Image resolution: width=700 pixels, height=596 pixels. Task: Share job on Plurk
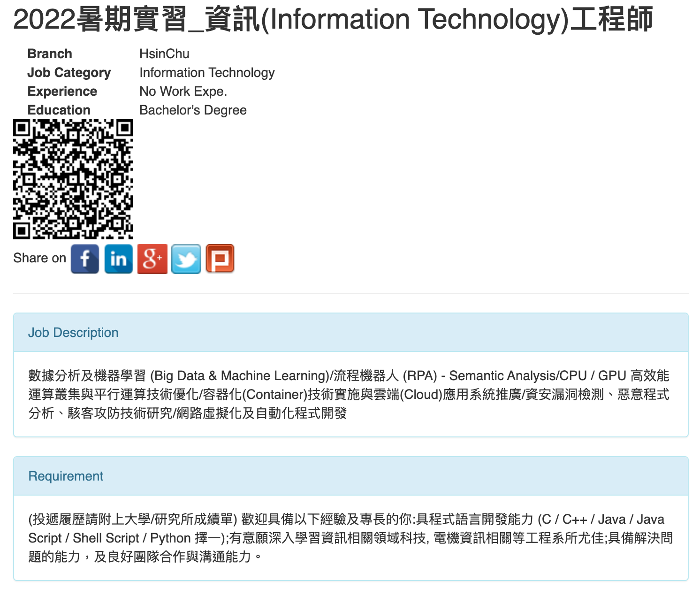click(220, 259)
